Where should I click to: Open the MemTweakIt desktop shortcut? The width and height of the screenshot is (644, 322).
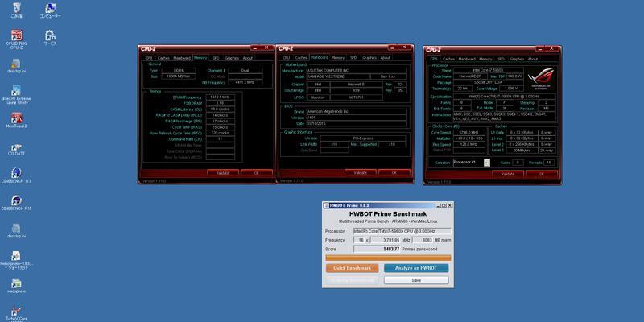coord(16,121)
